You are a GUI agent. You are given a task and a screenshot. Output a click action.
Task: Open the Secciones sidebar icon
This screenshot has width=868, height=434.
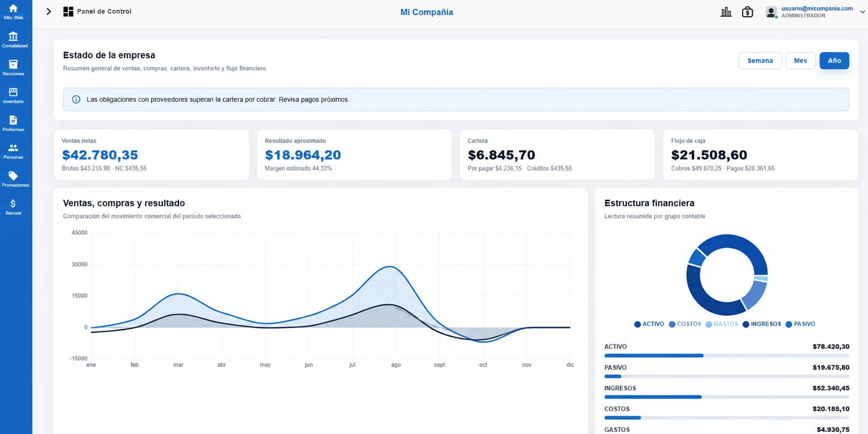[13, 64]
